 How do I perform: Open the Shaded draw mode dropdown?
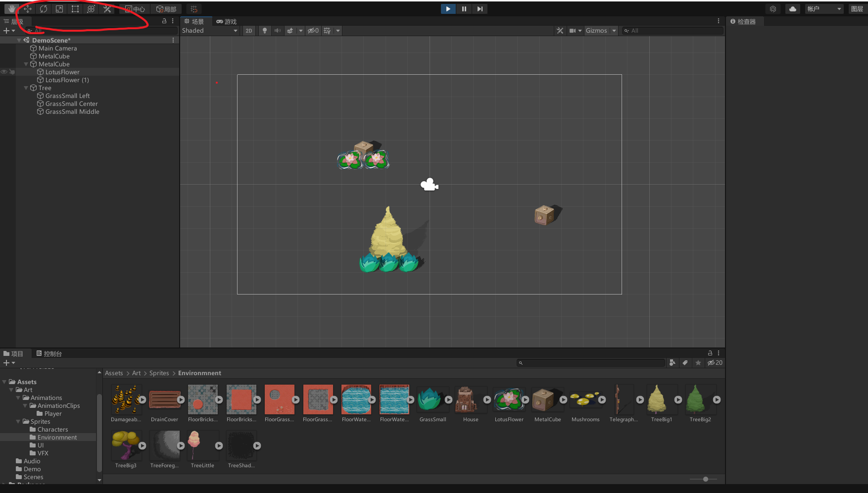pyautogui.click(x=210, y=31)
